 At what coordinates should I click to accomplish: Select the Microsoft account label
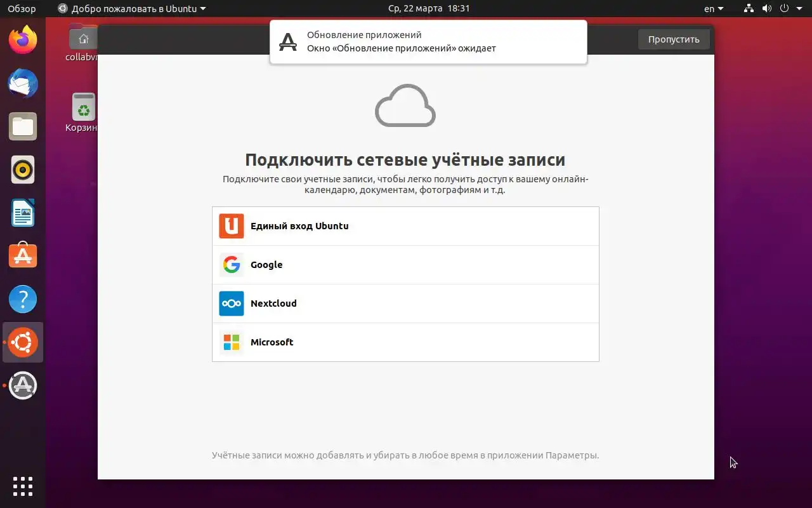[272, 342]
